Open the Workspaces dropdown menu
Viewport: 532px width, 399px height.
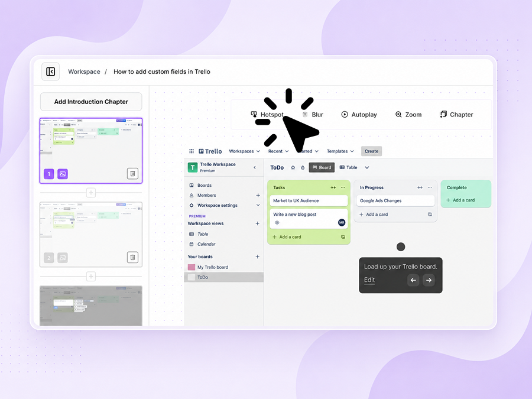244,151
